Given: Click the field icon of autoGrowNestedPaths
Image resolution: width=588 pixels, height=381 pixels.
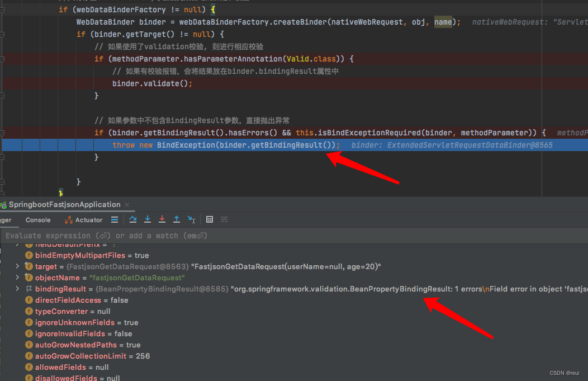Looking at the screenshot, I should pyautogui.click(x=29, y=345).
